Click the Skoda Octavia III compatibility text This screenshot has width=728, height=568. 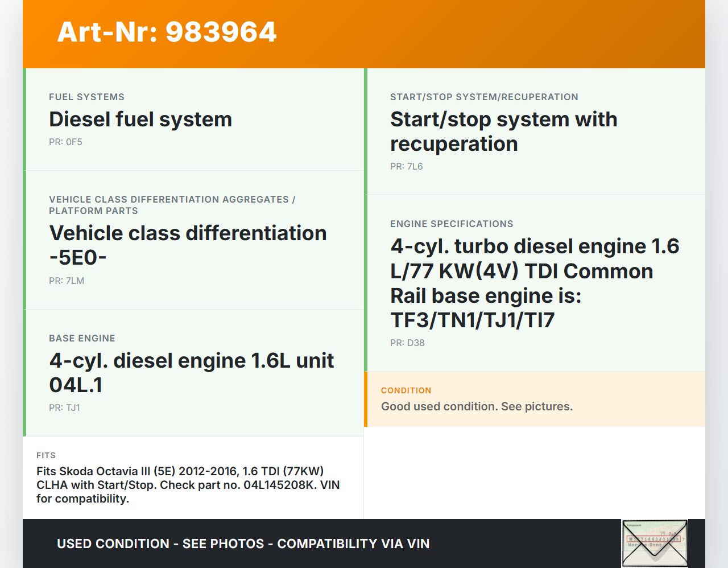(188, 485)
